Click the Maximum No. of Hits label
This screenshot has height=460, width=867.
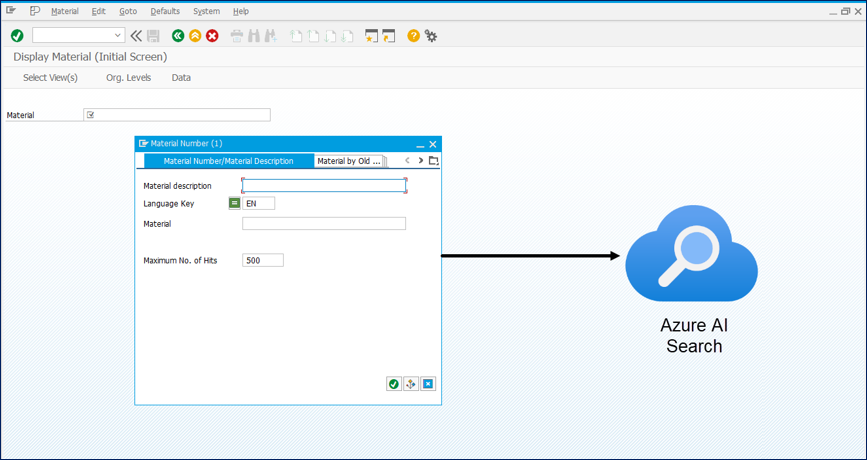[180, 260]
